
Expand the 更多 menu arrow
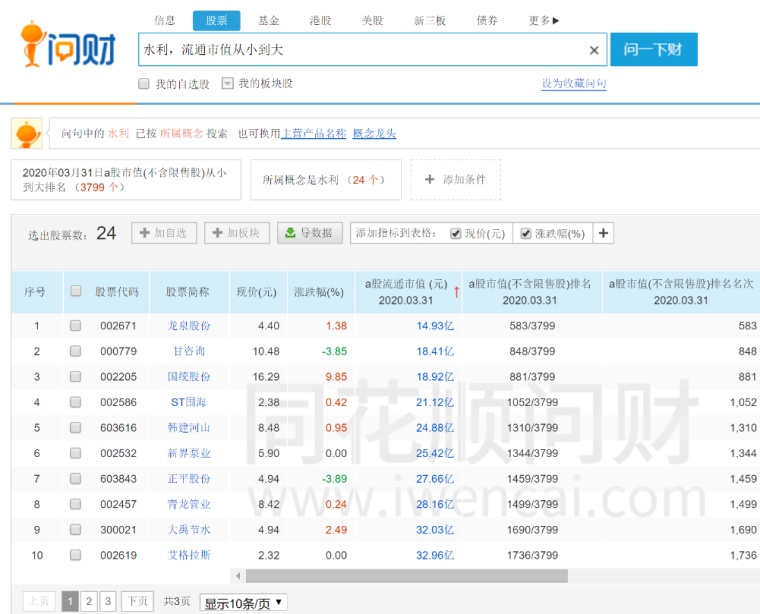coord(556,20)
